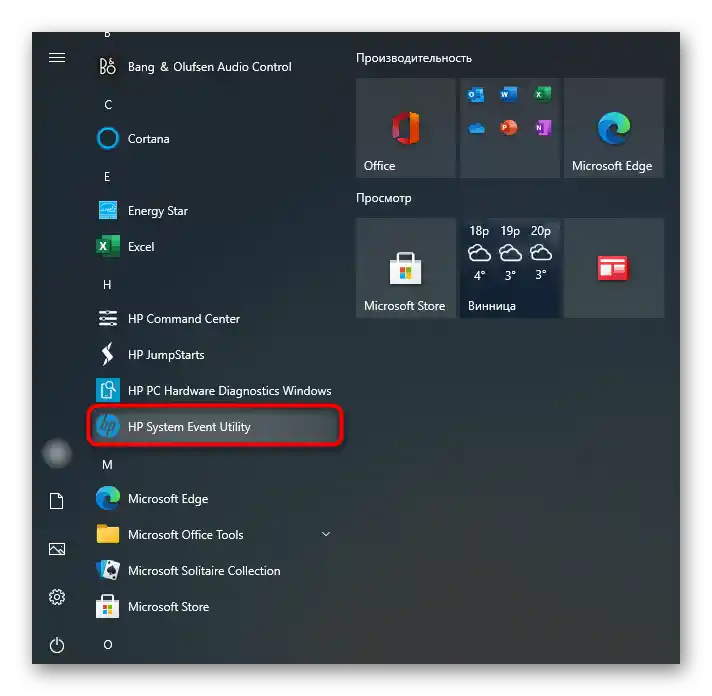Open the hamburger menu in Start
This screenshot has width=712, height=696.
click(57, 58)
